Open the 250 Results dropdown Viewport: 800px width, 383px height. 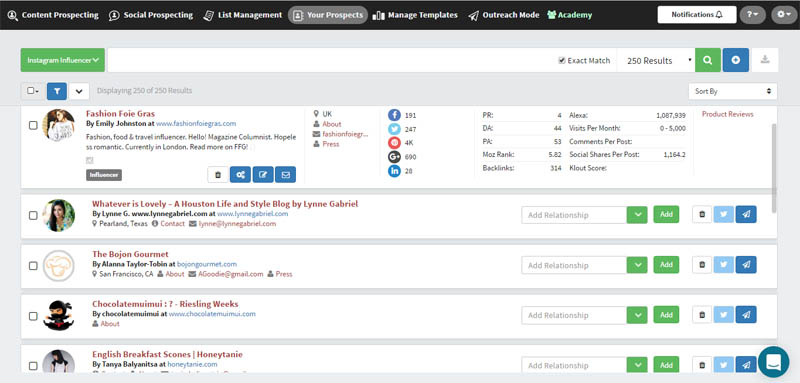656,60
